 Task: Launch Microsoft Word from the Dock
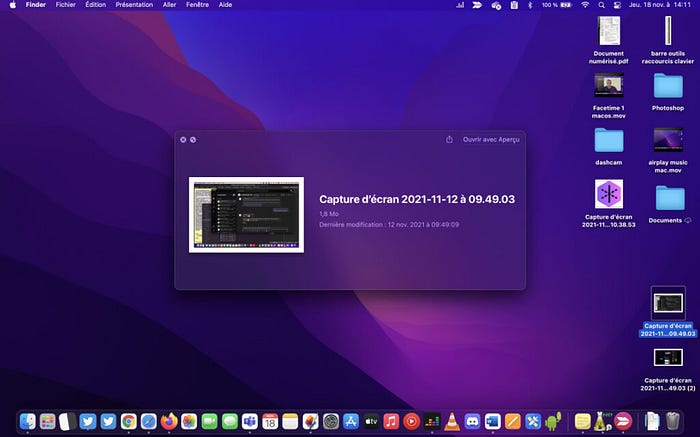[492, 421]
